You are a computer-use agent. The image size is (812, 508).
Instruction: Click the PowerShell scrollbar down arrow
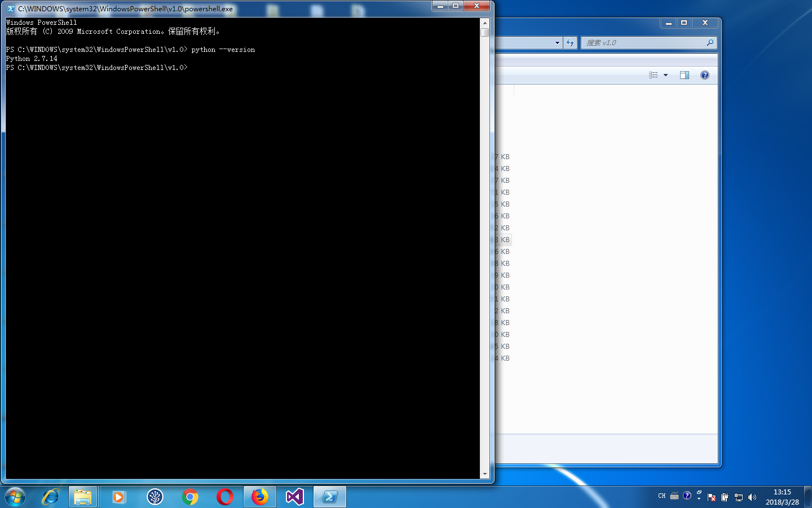pos(485,474)
